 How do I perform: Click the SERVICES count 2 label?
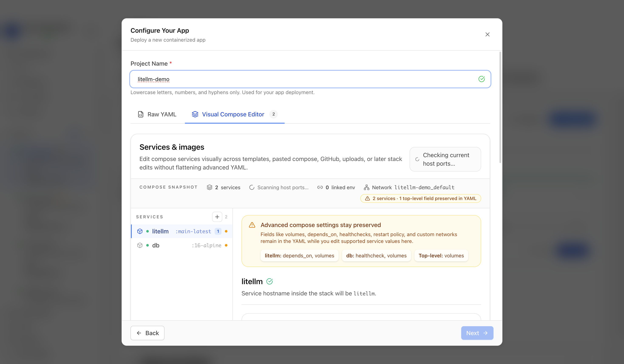(x=226, y=217)
